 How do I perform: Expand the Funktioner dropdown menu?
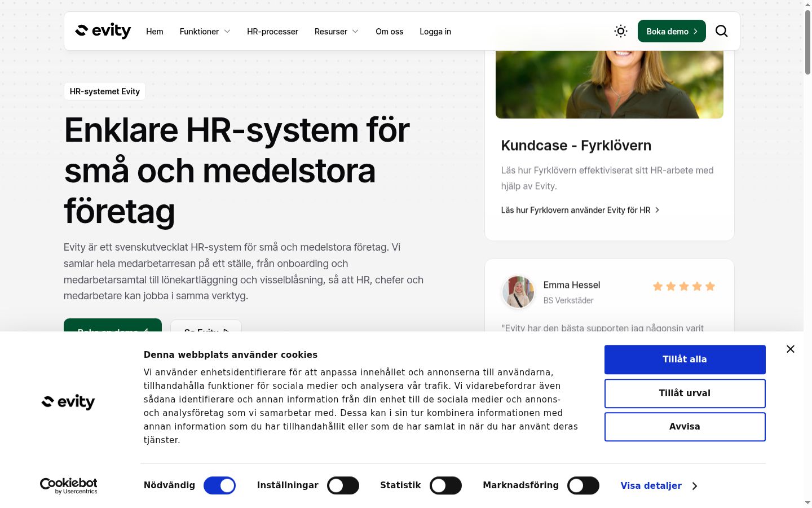tap(205, 32)
